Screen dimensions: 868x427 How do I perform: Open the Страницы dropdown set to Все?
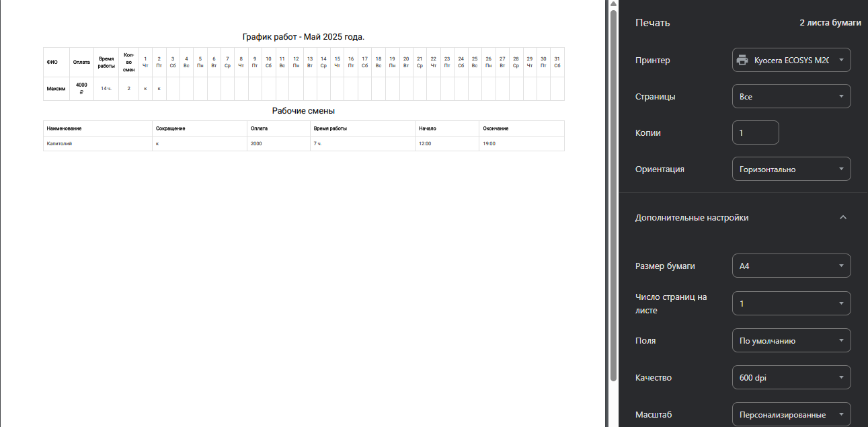(x=791, y=96)
